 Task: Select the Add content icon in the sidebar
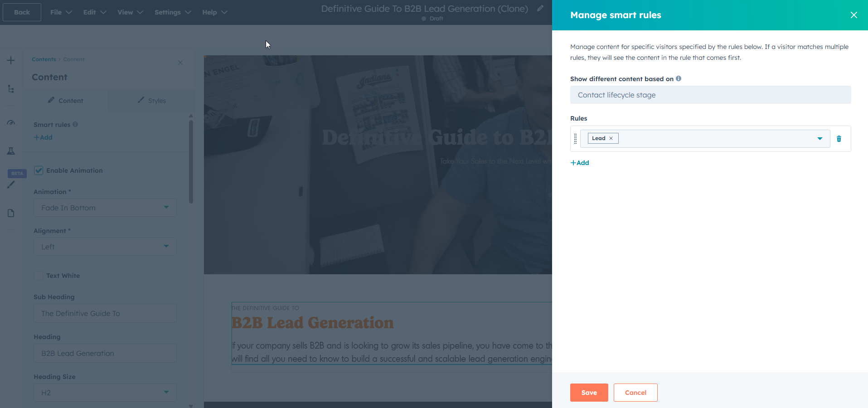pos(11,60)
